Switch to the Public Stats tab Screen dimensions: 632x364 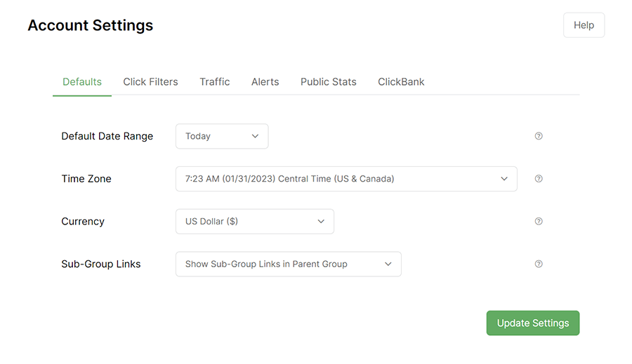pos(328,82)
